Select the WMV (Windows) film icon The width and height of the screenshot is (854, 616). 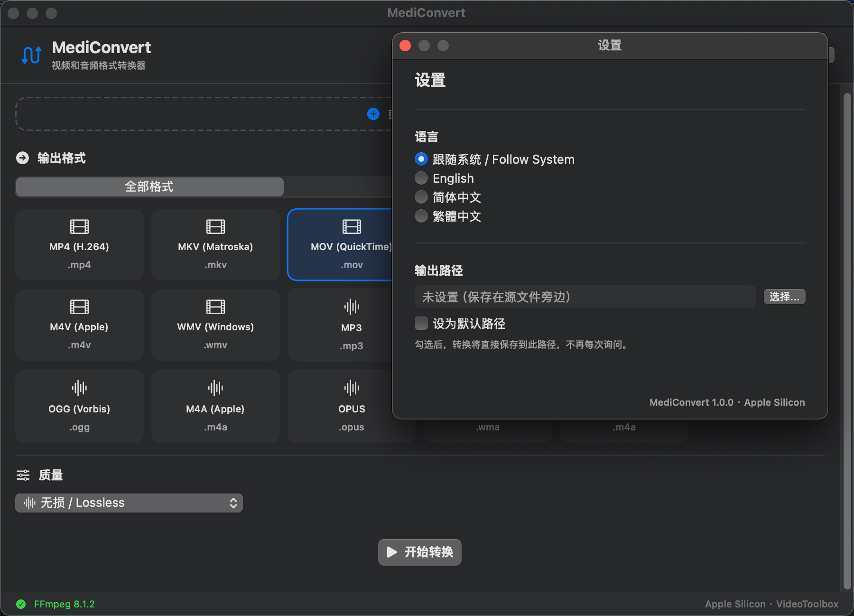click(215, 307)
